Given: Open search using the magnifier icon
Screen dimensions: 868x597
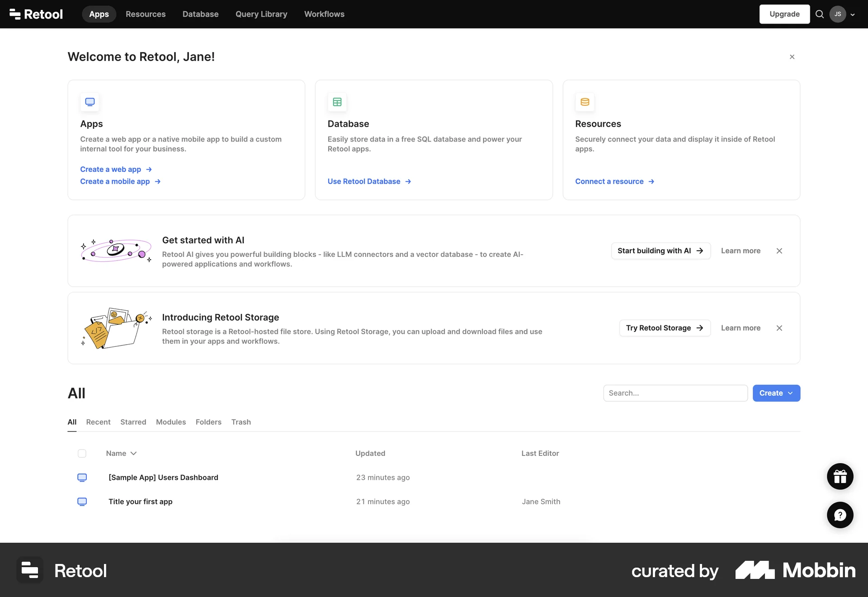Looking at the screenshot, I should tap(820, 14).
